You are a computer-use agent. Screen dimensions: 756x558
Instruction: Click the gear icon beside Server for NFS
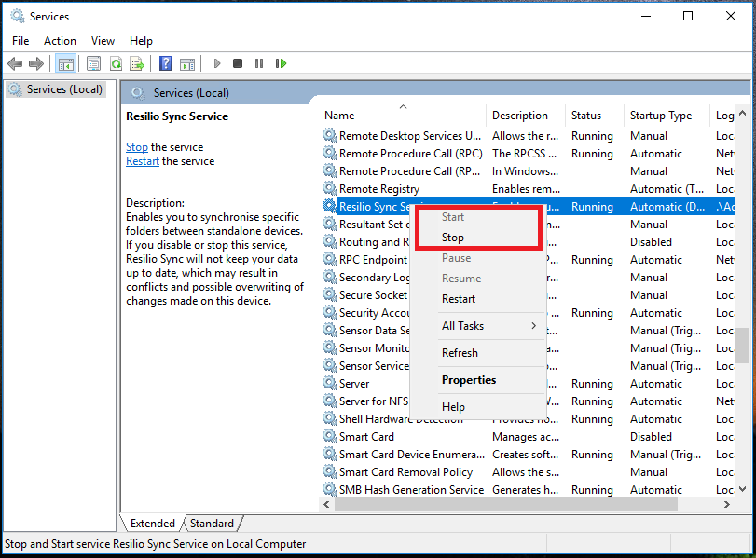pos(330,401)
